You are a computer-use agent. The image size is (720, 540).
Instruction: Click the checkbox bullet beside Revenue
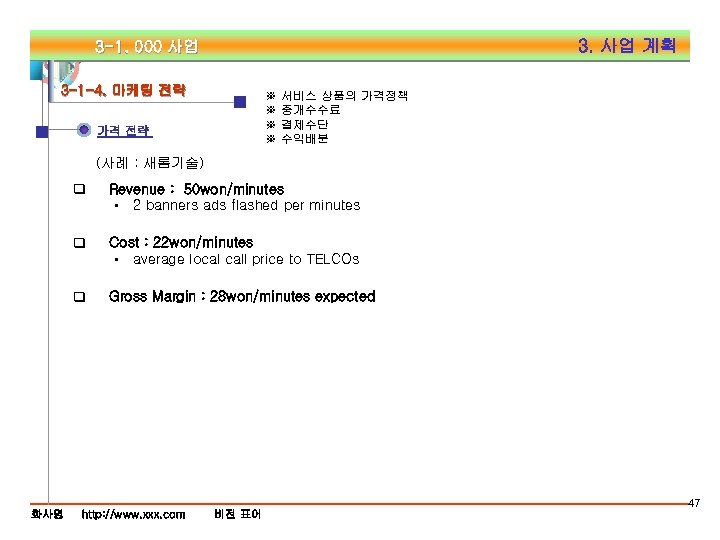tap(79, 189)
